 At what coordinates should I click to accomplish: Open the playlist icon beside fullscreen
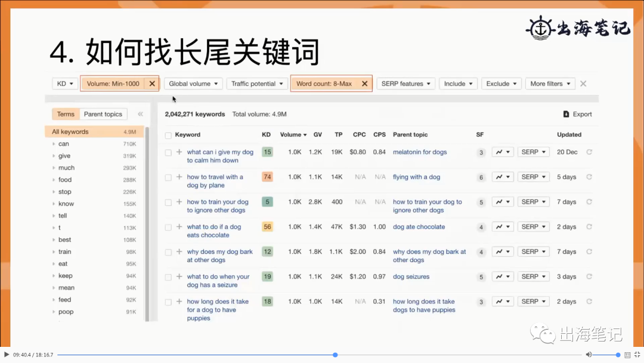[627, 355]
